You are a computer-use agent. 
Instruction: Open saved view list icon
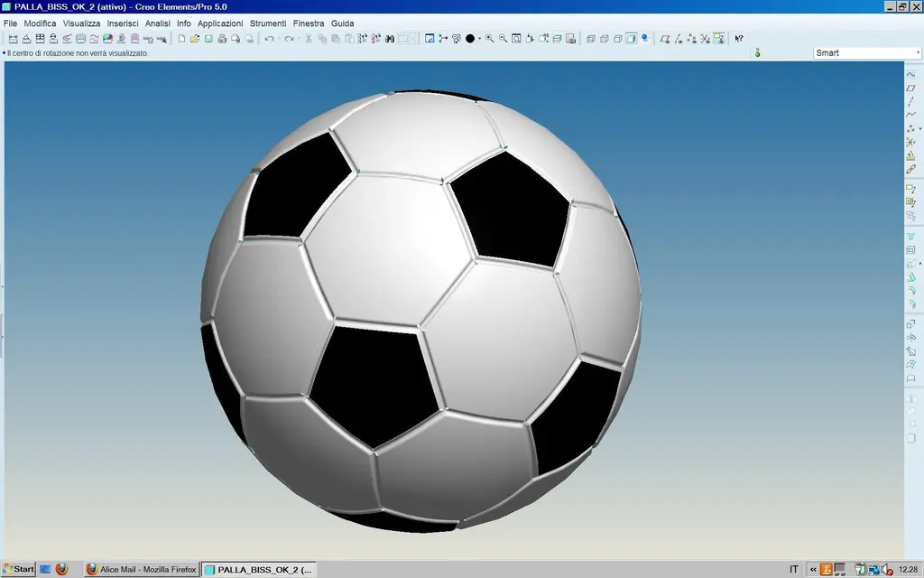[x=542, y=39]
